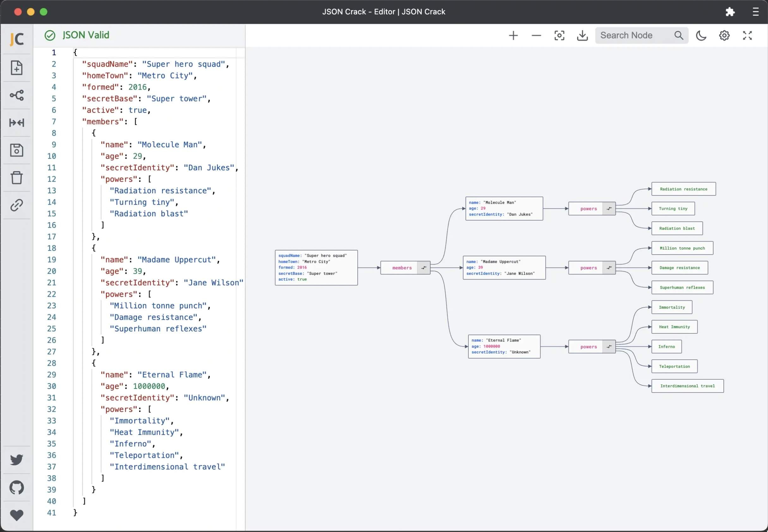Click the collapse/expand nodes icon
The width and height of the screenshot is (768, 532).
point(17,123)
